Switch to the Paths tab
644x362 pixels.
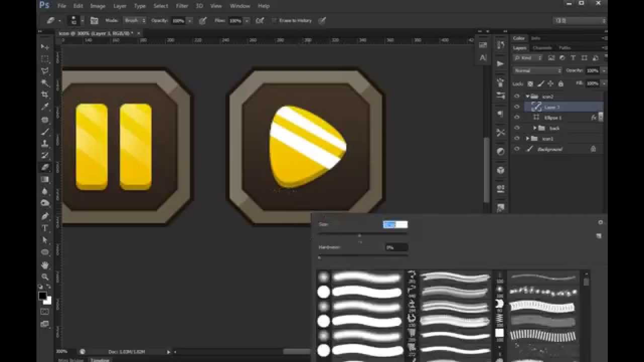click(x=565, y=48)
